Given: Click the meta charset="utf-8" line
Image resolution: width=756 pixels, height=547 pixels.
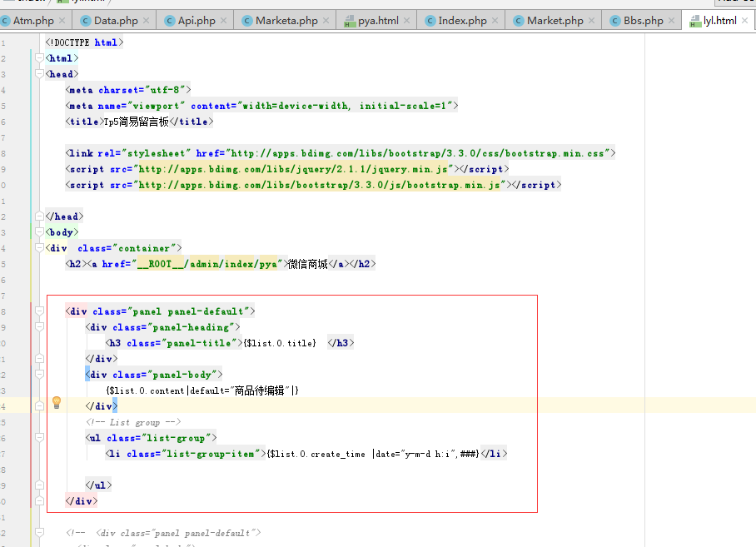Looking at the screenshot, I should (128, 90).
